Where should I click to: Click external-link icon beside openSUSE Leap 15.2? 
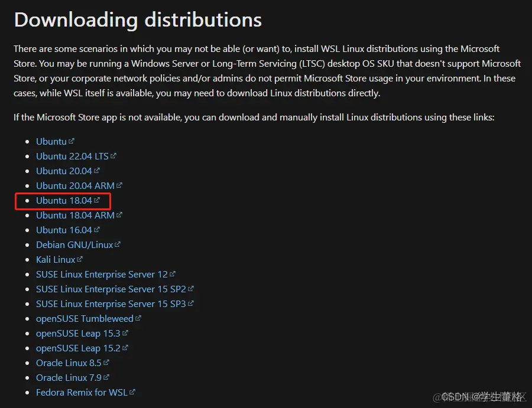tap(125, 347)
